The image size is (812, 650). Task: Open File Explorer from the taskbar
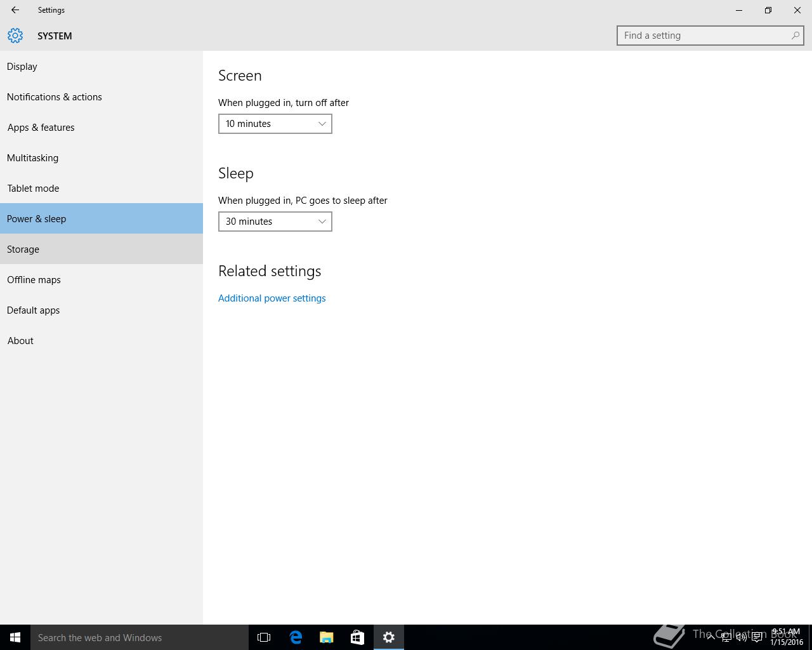[327, 637]
